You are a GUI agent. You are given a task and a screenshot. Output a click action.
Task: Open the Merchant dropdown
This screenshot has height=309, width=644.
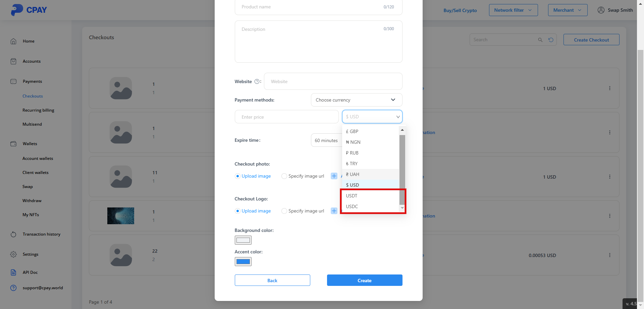[x=568, y=10]
